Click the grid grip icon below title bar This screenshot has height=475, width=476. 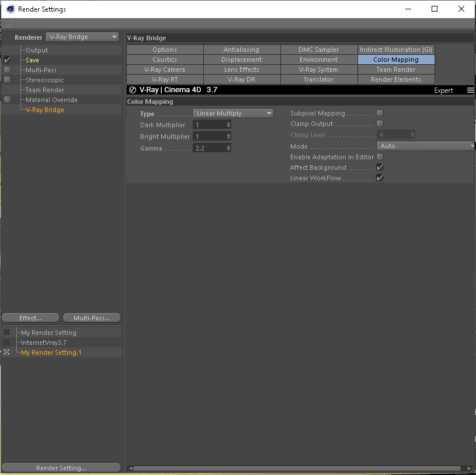click(8, 23)
